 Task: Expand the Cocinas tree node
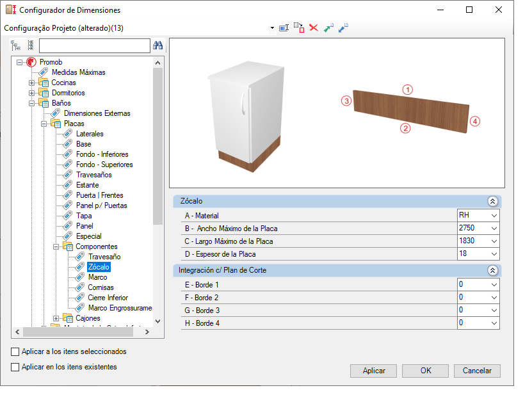(31, 83)
